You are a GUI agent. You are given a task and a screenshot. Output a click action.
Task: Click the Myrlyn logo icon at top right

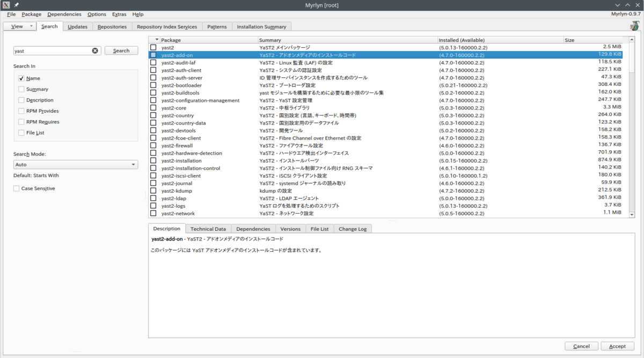click(x=634, y=26)
